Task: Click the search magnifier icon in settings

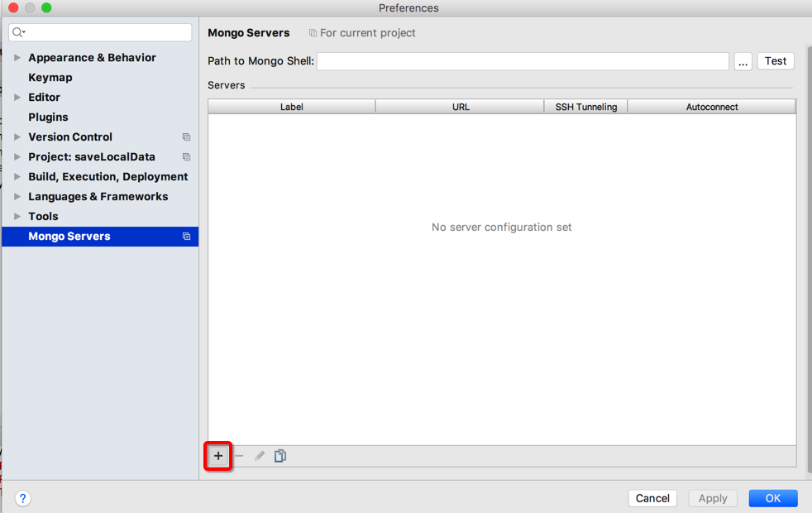Action: [19, 32]
